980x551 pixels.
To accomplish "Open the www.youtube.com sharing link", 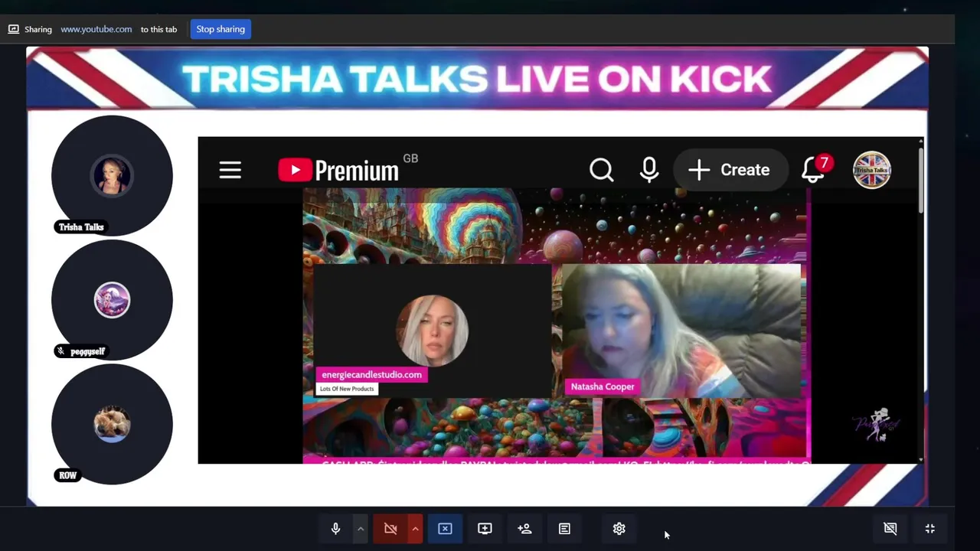I will (x=96, y=29).
